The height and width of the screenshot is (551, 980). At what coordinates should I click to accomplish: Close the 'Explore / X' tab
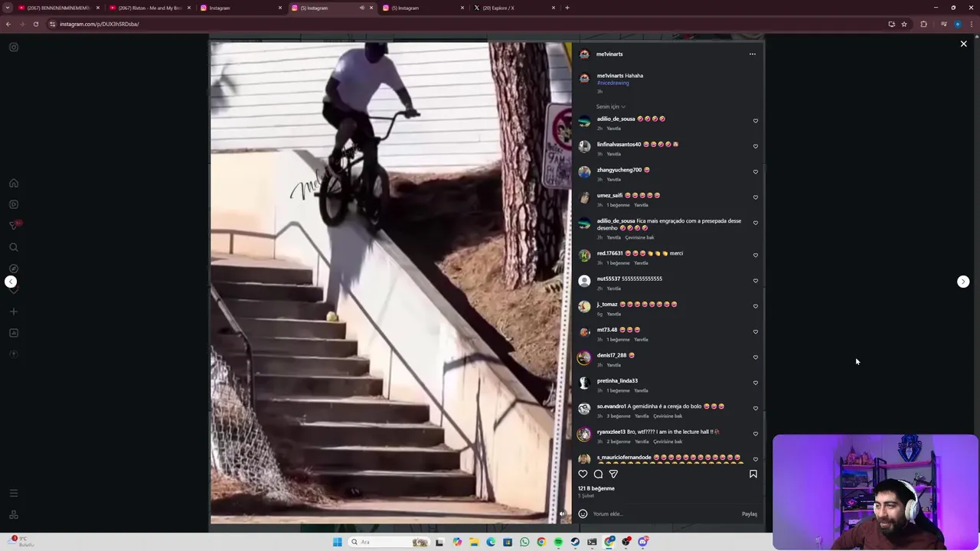(x=554, y=8)
